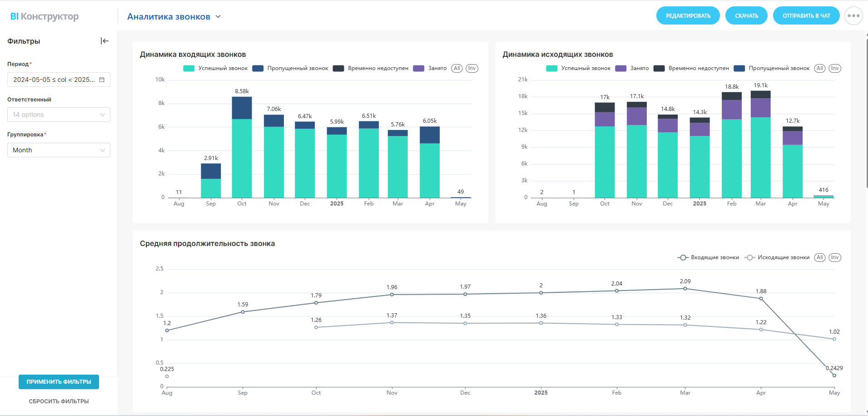Click Средняя продолжительность звонка title
This screenshot has height=416, width=868.
(207, 244)
